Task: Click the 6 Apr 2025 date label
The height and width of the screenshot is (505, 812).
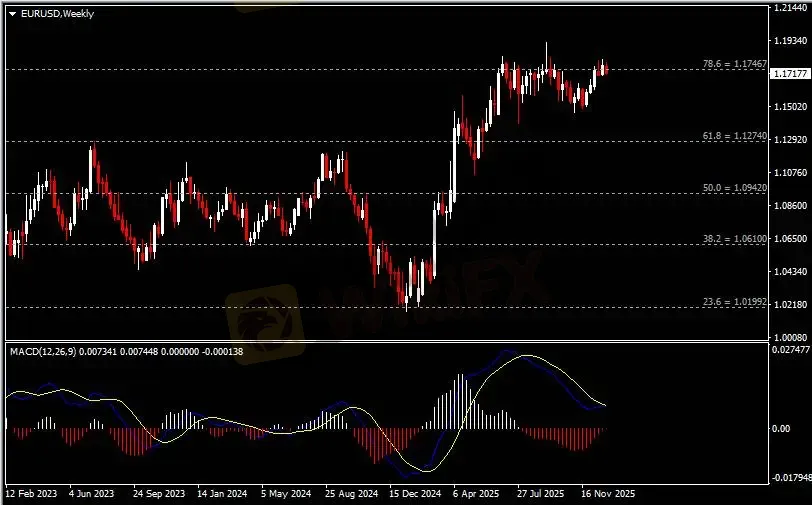Action: click(x=475, y=494)
